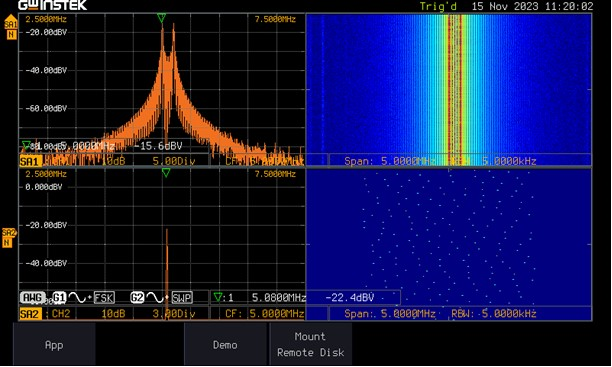This screenshot has width=612, height=367.
Task: Click Mount Remote Disk button
Action: pos(311,345)
